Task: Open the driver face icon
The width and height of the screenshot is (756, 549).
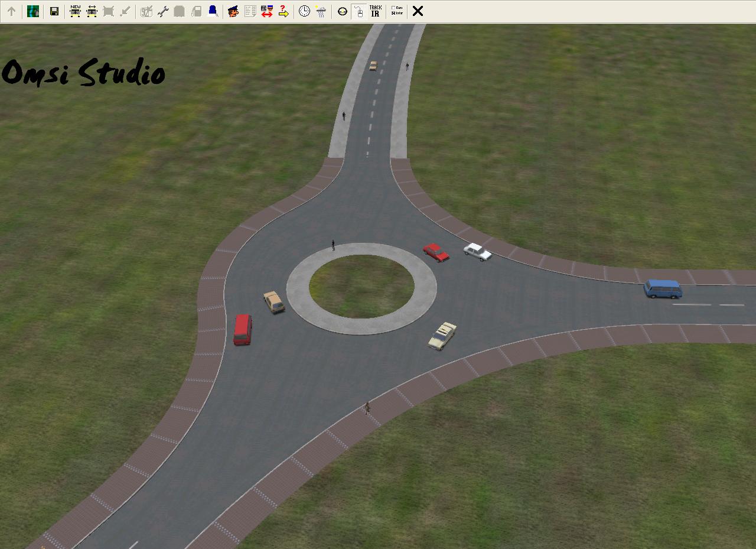Action: click(233, 11)
